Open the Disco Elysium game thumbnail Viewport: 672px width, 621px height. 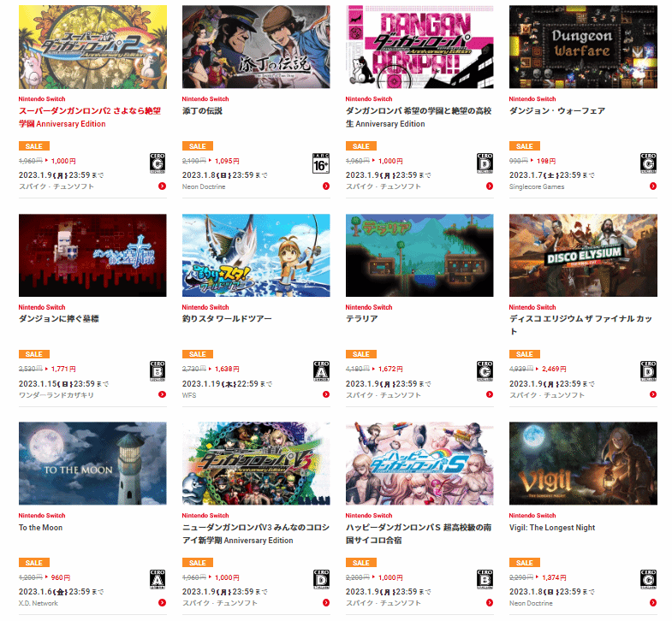click(x=583, y=255)
